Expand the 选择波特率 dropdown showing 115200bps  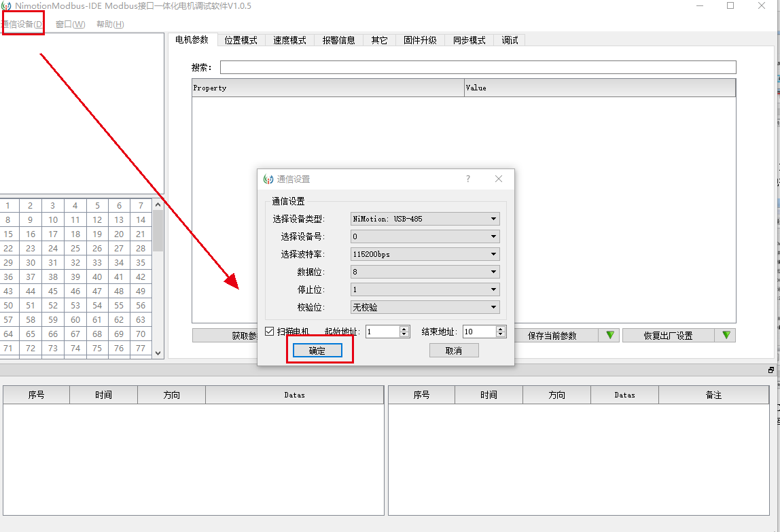click(x=425, y=254)
